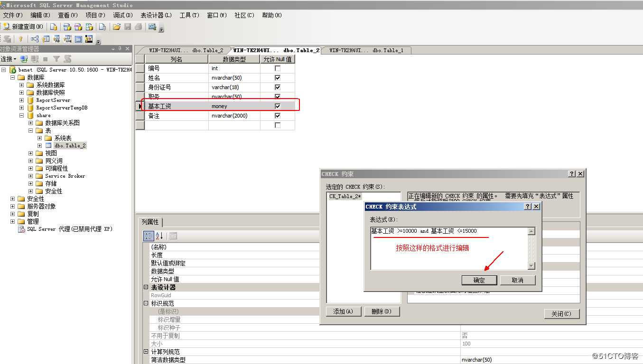Click the SQL Server Compact query icon
Viewport: 643px width, 364px height.
(x=102, y=27)
